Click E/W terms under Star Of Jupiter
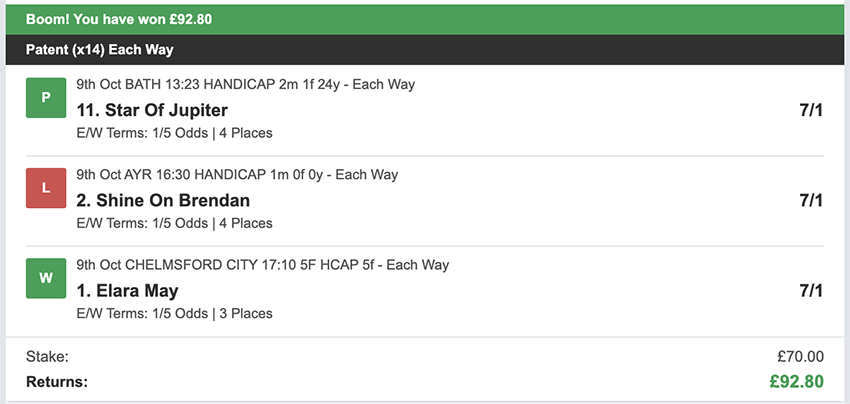This screenshot has width=850, height=404. coord(174,132)
